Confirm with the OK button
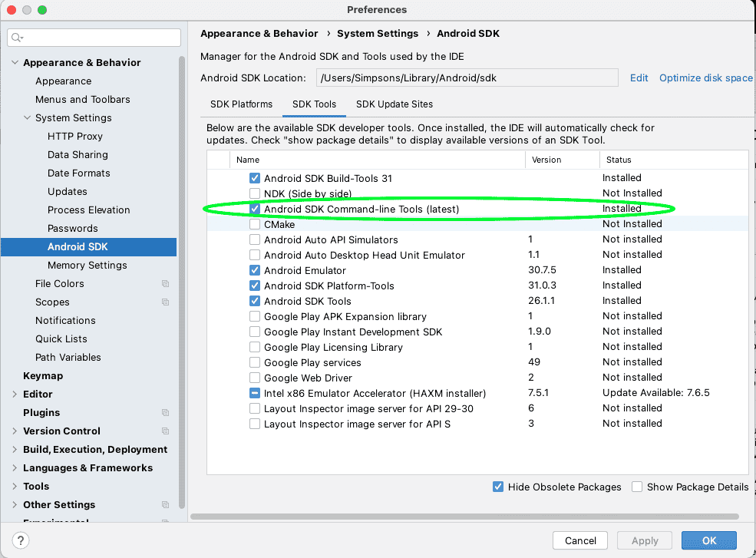This screenshot has height=558, width=756. click(x=708, y=540)
